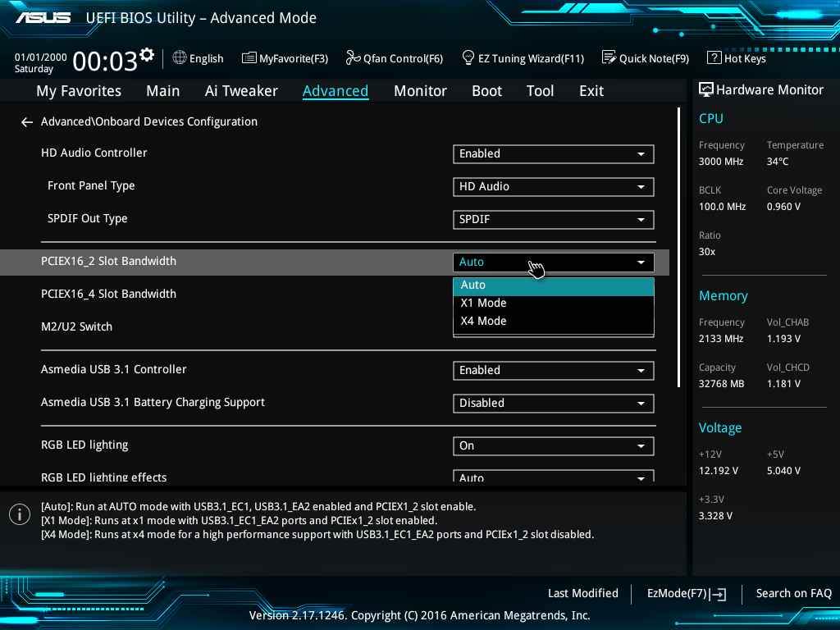Click the Memory heading in Hardware Monitor
The height and width of the screenshot is (630, 840).
pos(724,295)
